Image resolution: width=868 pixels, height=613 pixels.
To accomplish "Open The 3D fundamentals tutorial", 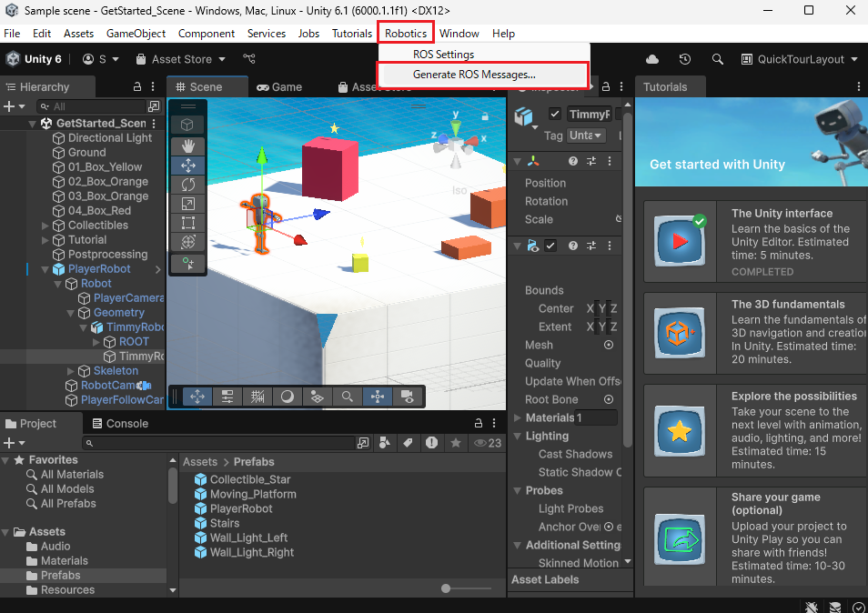I will (x=755, y=333).
